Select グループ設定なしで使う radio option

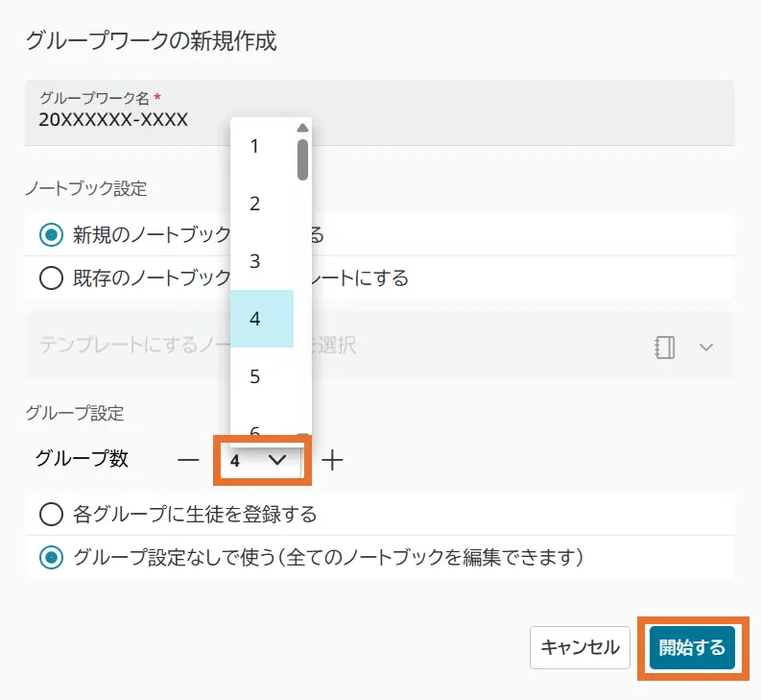[51, 557]
